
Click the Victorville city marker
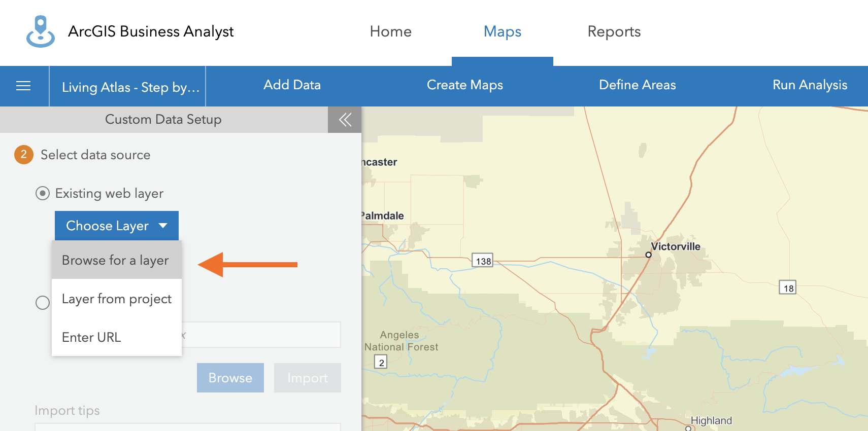648,255
